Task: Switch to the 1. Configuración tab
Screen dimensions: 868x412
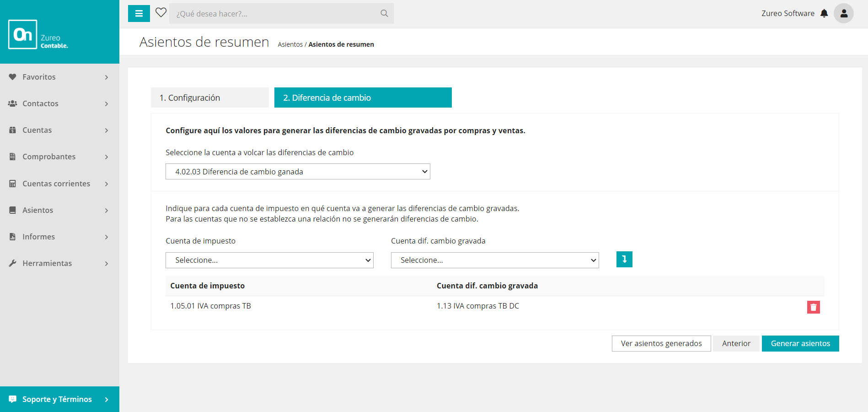Action: 209,98
